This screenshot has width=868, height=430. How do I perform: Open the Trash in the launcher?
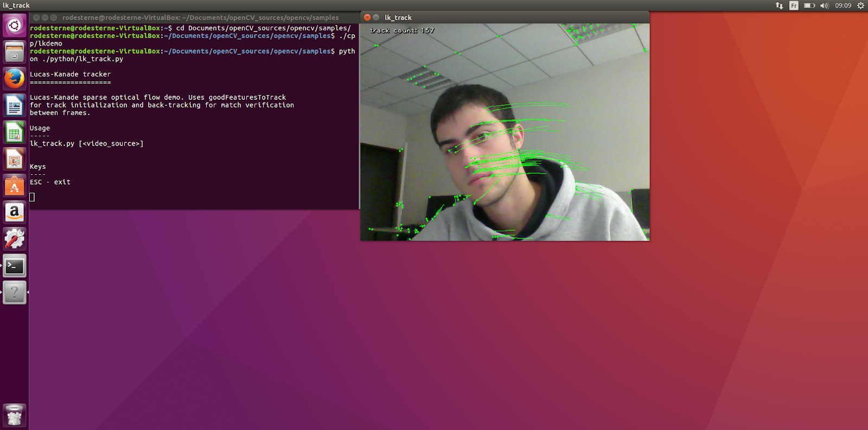point(15,415)
